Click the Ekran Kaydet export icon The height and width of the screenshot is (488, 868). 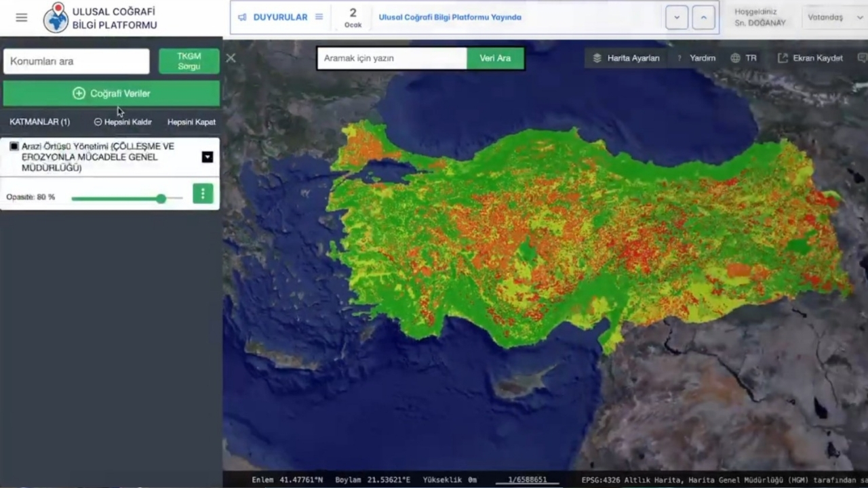pyautogui.click(x=783, y=58)
